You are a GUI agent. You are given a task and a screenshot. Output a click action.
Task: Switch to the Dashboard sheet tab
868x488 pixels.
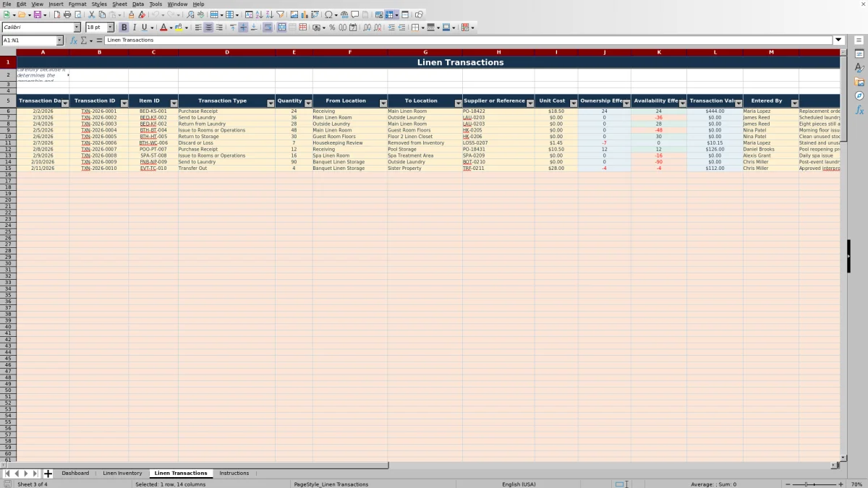pos(75,474)
